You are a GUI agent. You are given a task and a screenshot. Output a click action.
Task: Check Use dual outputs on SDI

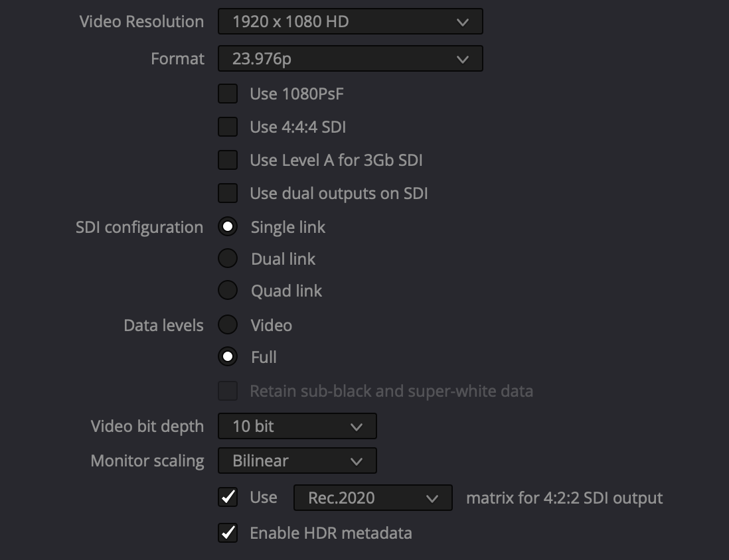click(228, 193)
